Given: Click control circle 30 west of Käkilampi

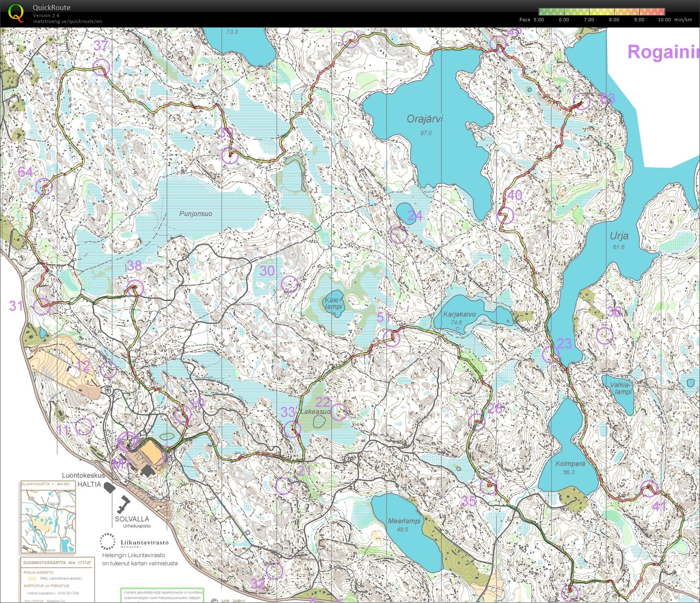Looking at the screenshot, I should (290, 284).
